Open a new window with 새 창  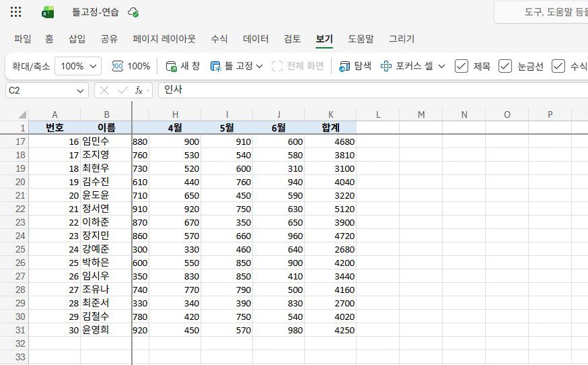point(182,66)
